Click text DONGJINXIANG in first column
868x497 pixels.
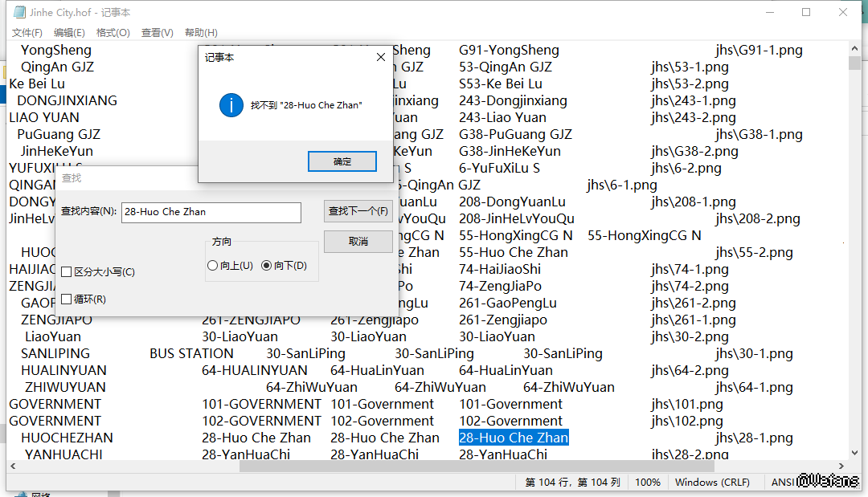point(67,100)
